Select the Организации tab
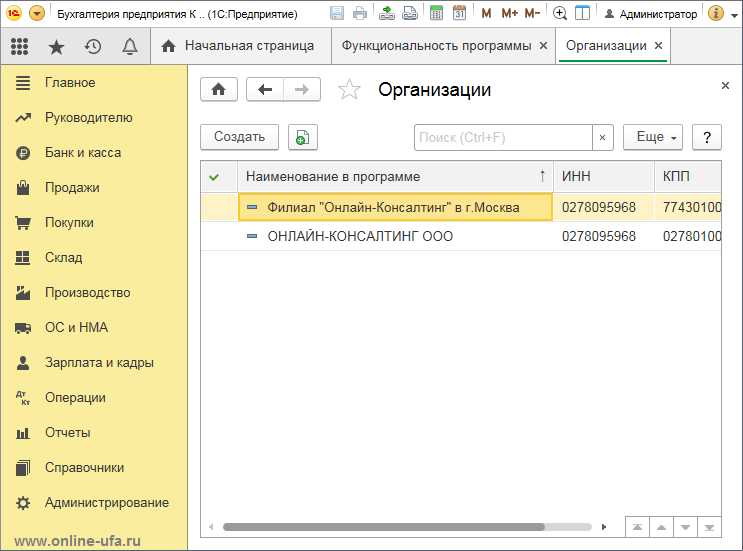The image size is (743, 551). coord(606,45)
